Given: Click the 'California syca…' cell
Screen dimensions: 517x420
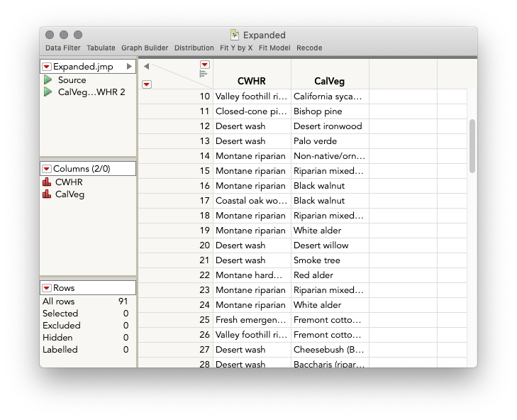Looking at the screenshot, I should pyautogui.click(x=330, y=96).
